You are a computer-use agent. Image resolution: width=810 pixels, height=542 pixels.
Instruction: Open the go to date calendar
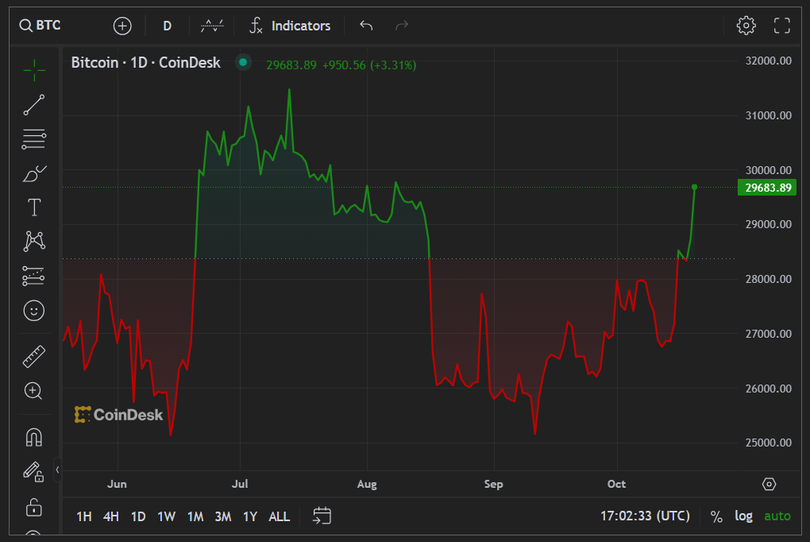(322, 516)
